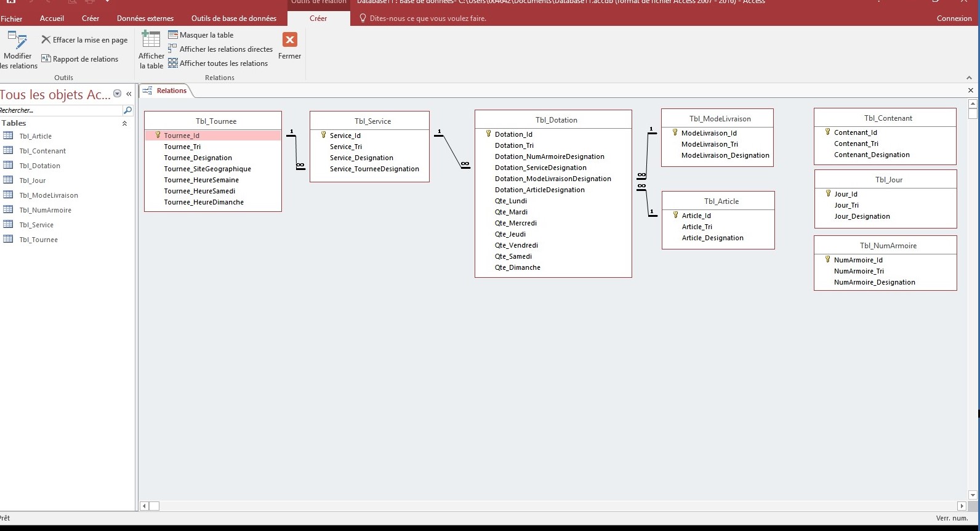Click the Tbl_Service table title

pos(372,121)
